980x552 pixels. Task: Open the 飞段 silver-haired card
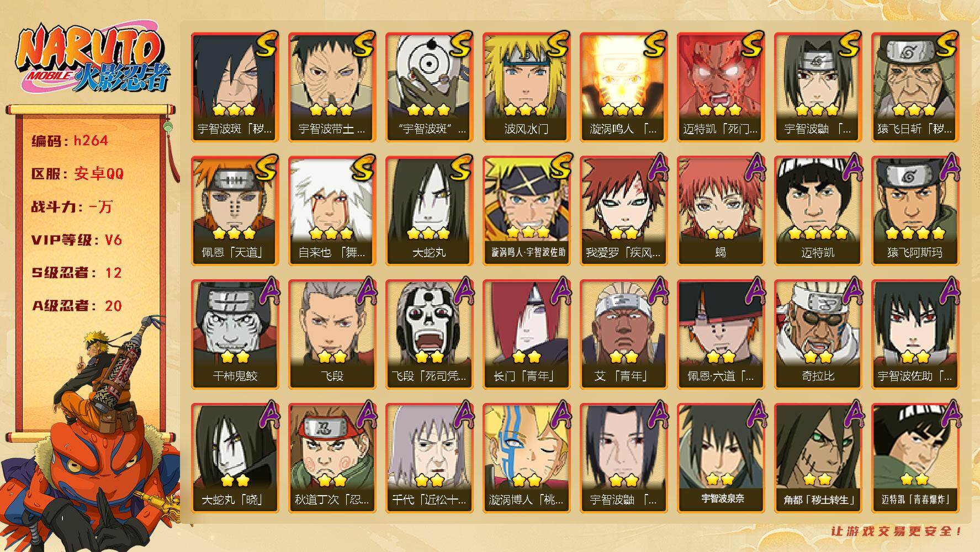[x=332, y=334]
